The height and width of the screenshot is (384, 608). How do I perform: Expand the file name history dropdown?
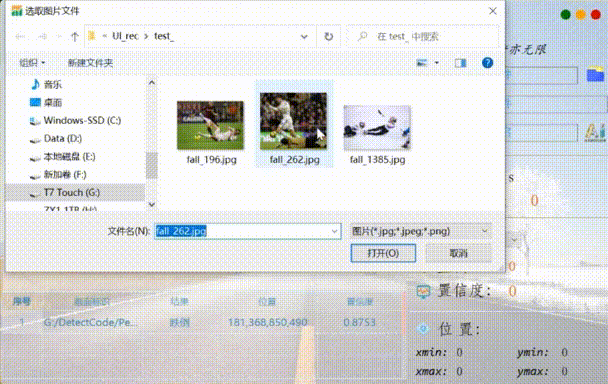coord(335,231)
